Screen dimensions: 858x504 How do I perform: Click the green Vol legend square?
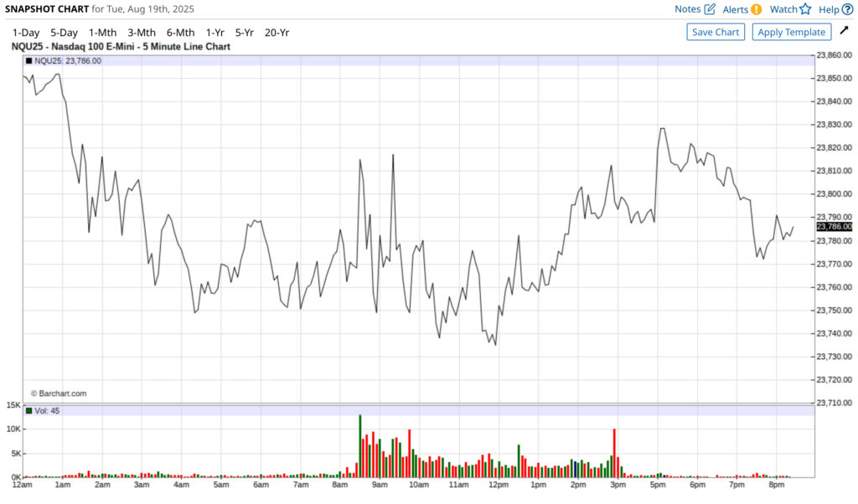point(29,411)
